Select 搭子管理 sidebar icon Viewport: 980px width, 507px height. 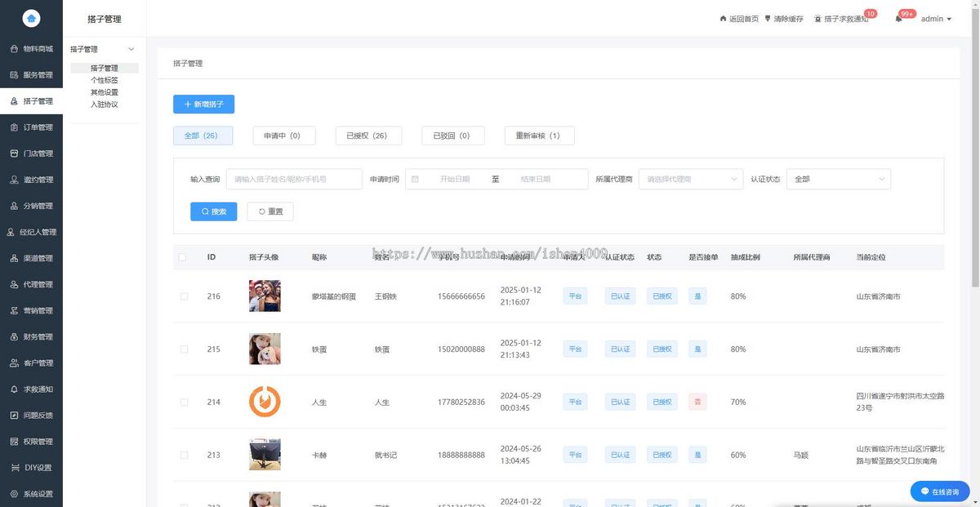pyautogui.click(x=15, y=101)
